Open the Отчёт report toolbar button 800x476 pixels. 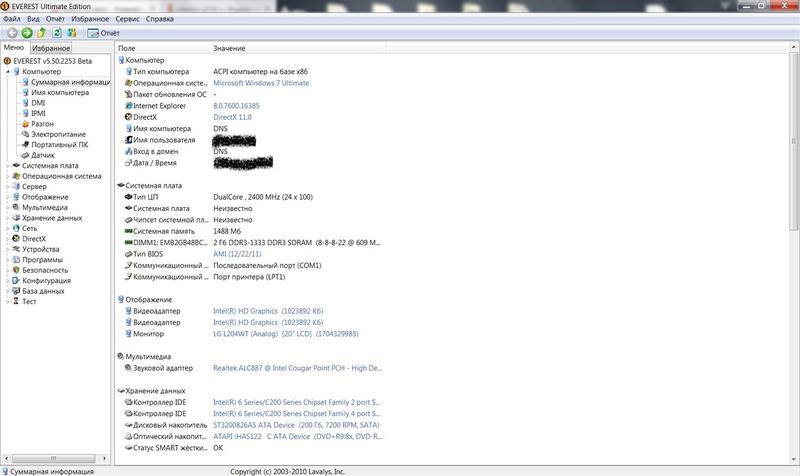(x=103, y=33)
